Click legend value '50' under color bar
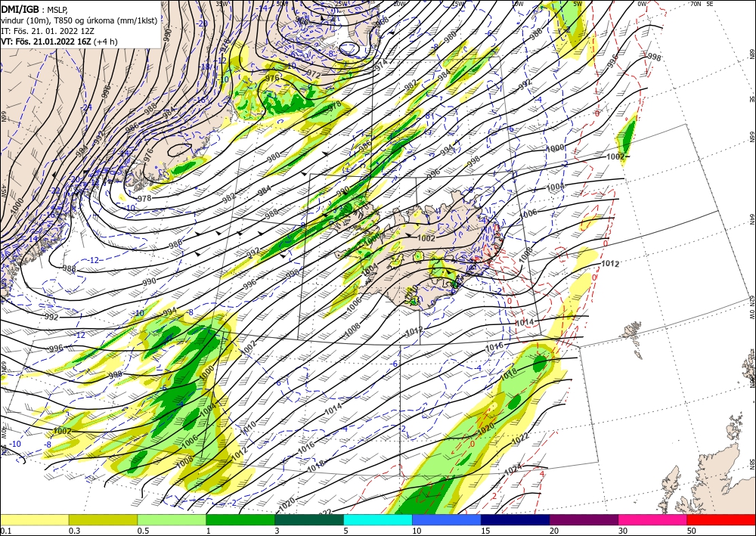Viewport: 756px width, 536px height. pyautogui.click(x=692, y=531)
